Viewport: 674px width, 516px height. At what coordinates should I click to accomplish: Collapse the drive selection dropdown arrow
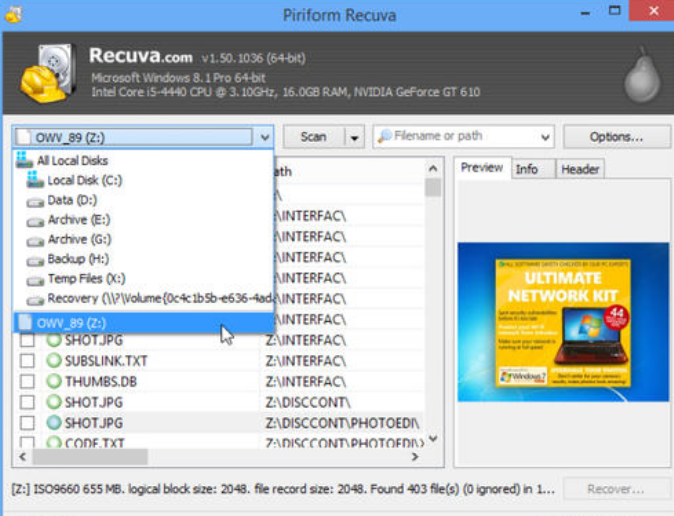(264, 137)
